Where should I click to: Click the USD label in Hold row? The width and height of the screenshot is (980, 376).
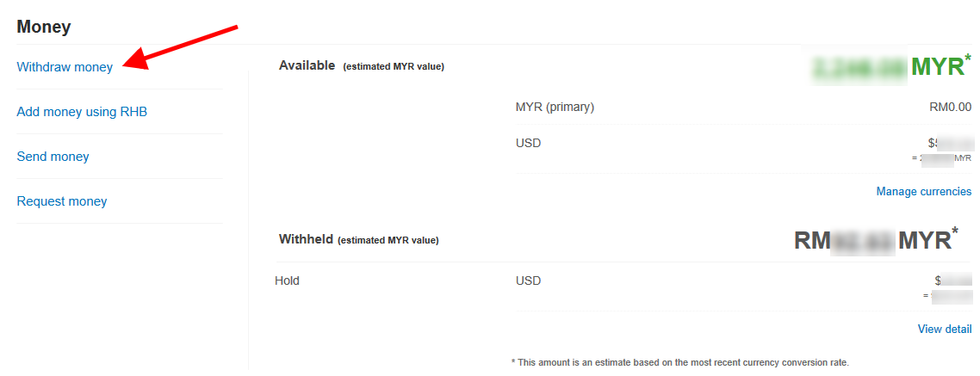coord(528,280)
